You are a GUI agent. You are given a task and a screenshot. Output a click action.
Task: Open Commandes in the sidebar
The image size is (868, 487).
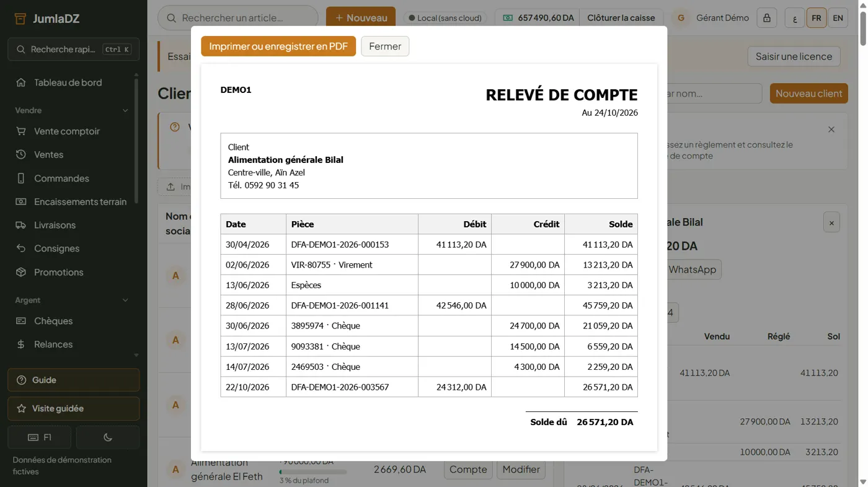61,178
